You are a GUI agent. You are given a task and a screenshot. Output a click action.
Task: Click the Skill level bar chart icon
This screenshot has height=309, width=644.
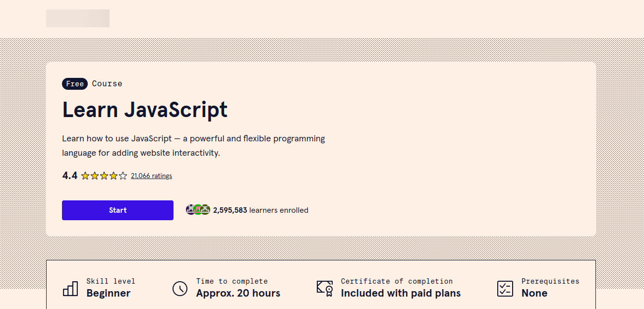(x=70, y=288)
